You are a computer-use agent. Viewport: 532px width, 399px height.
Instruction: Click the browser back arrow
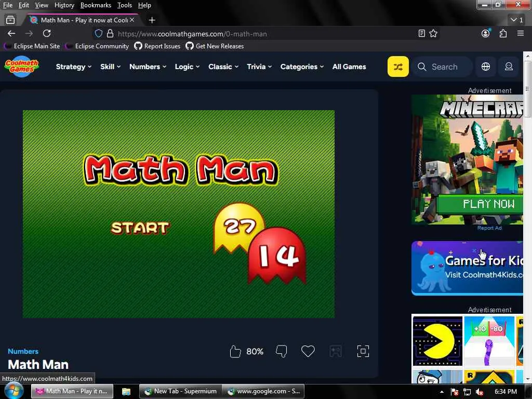click(11, 33)
